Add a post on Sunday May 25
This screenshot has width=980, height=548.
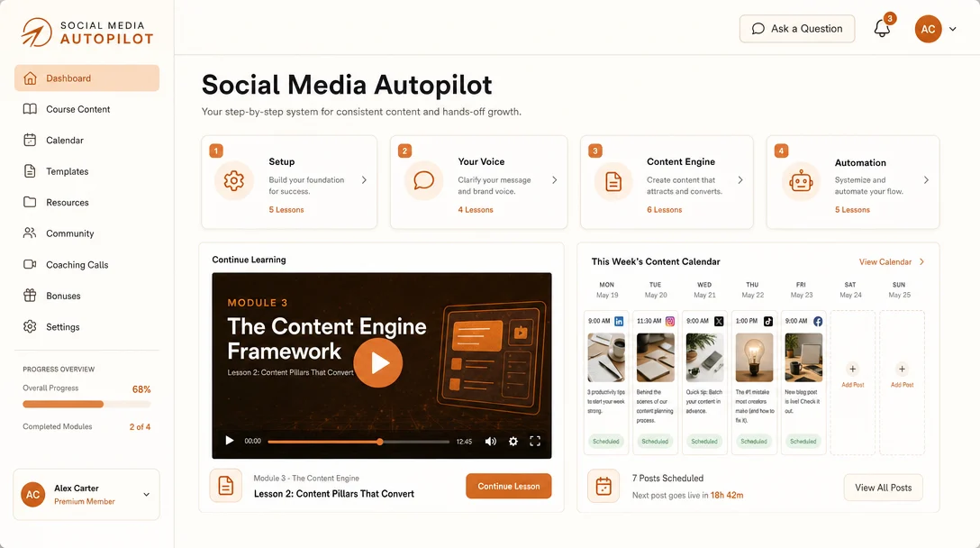(x=902, y=375)
